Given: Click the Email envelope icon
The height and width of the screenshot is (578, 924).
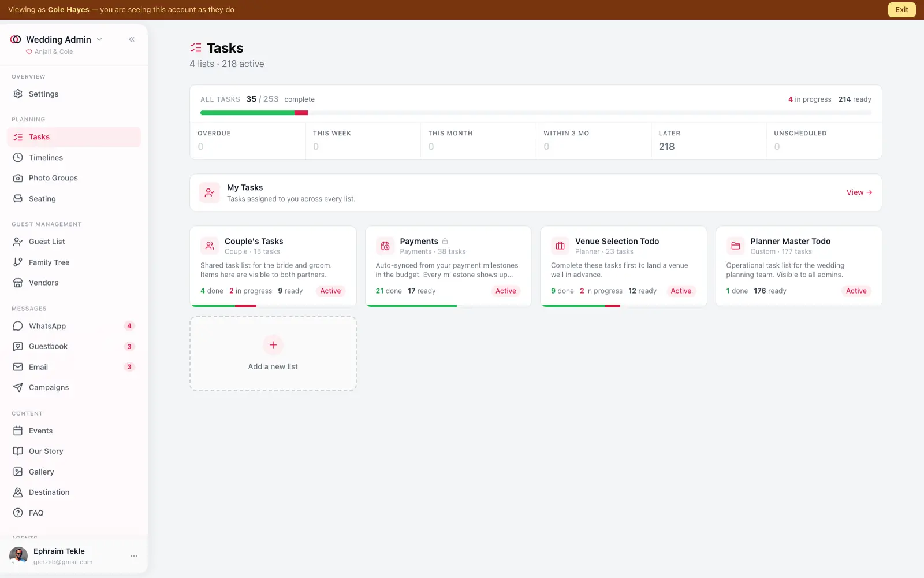Looking at the screenshot, I should (x=18, y=367).
